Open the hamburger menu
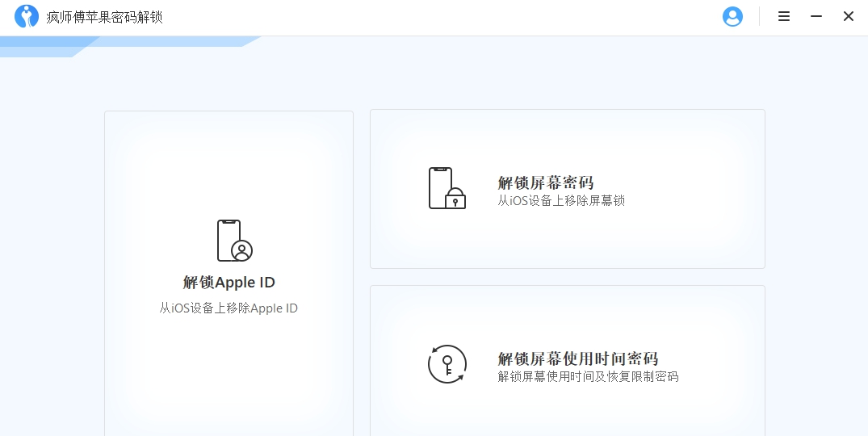Screen dimensions: 868x436 [784, 17]
